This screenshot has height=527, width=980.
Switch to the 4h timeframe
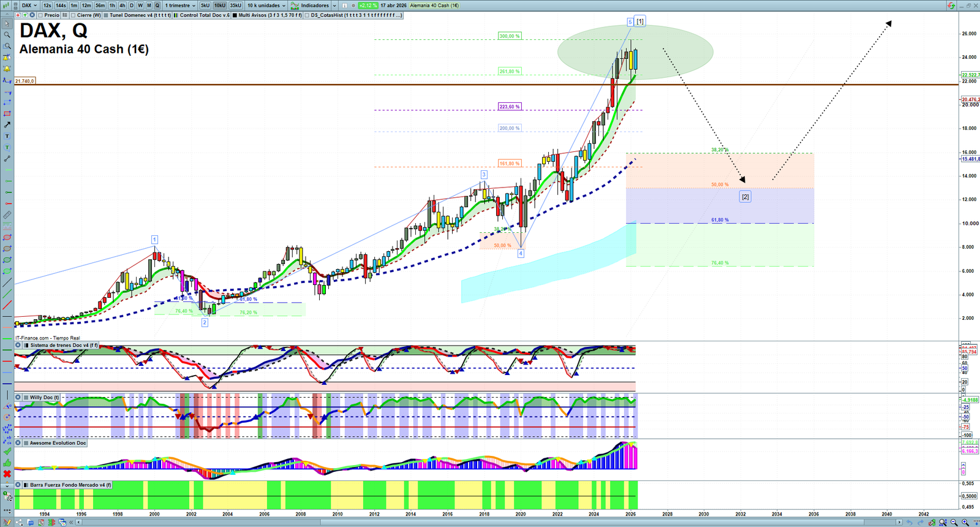(123, 6)
